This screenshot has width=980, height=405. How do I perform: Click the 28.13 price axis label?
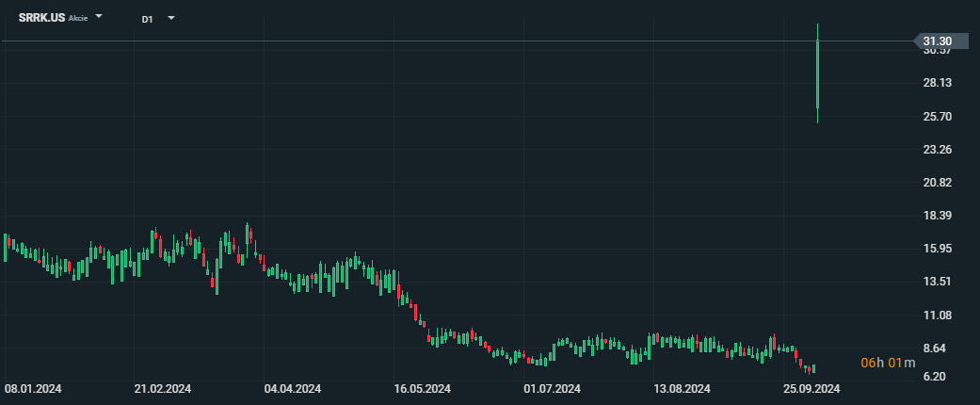937,83
